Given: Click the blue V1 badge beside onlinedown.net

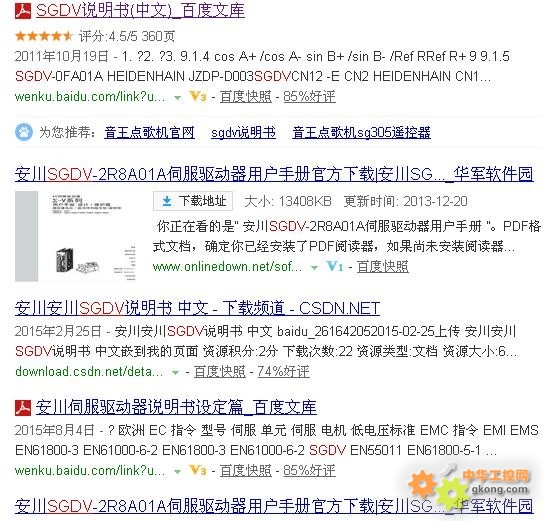Looking at the screenshot, I should [x=335, y=266].
